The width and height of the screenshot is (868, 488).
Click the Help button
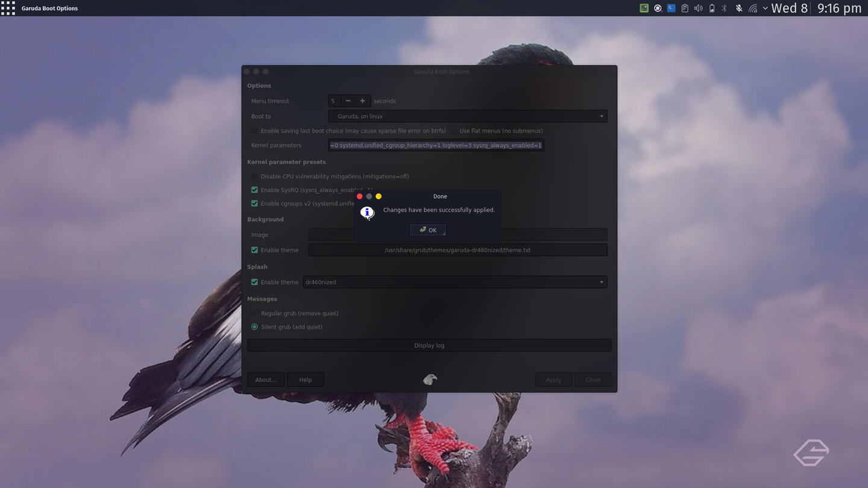306,380
